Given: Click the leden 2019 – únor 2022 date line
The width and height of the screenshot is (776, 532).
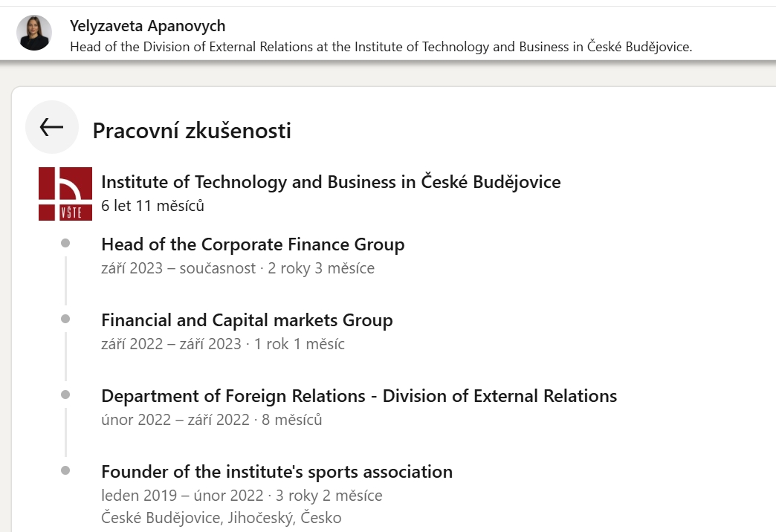Looking at the screenshot, I should click(x=242, y=496).
